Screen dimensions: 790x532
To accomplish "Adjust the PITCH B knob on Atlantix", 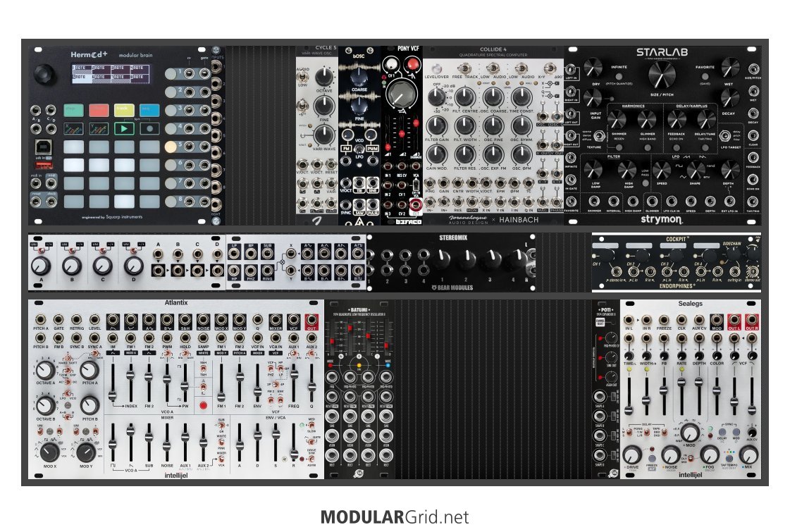I will (x=90, y=404).
